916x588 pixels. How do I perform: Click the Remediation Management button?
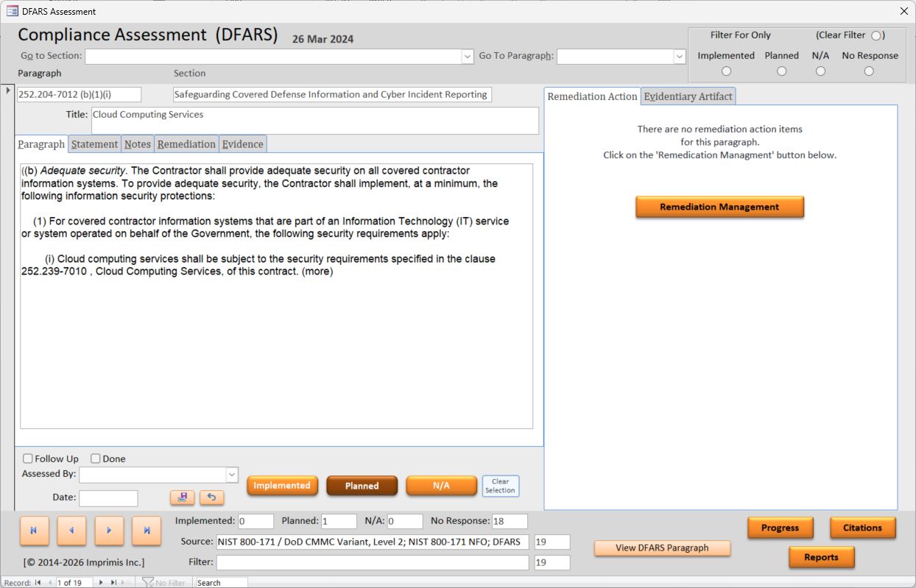[719, 207]
